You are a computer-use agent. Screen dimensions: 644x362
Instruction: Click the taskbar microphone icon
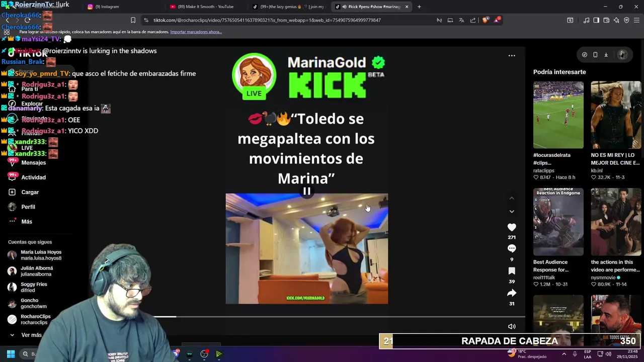[x=575, y=354]
